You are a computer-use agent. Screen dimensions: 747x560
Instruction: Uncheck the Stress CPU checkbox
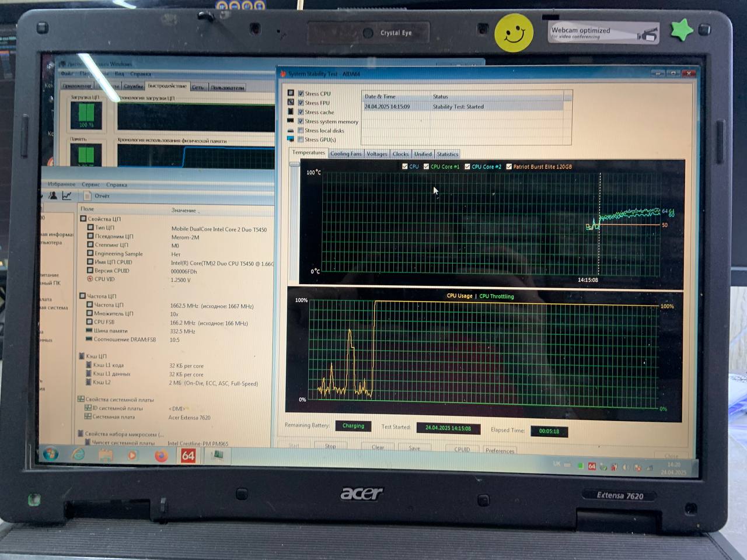tap(301, 93)
